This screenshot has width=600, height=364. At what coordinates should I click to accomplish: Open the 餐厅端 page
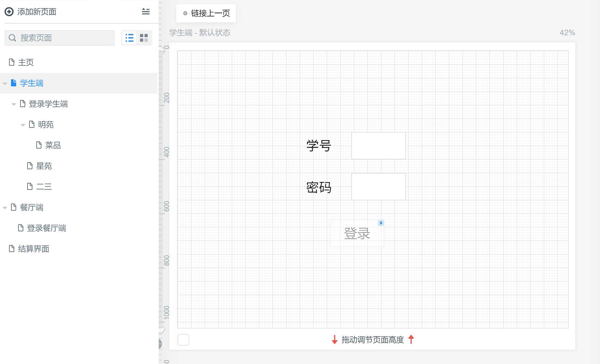(x=32, y=207)
